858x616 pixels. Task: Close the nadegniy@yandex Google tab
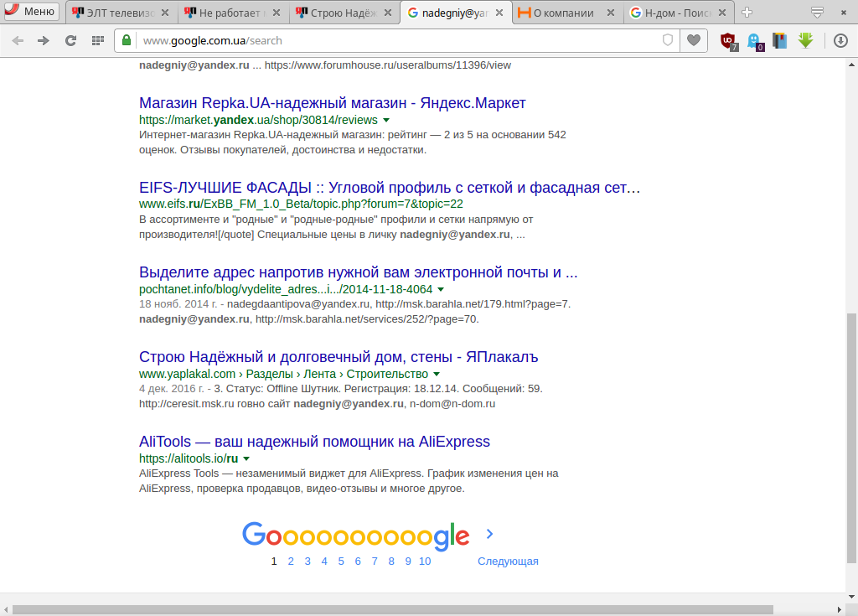click(x=499, y=13)
